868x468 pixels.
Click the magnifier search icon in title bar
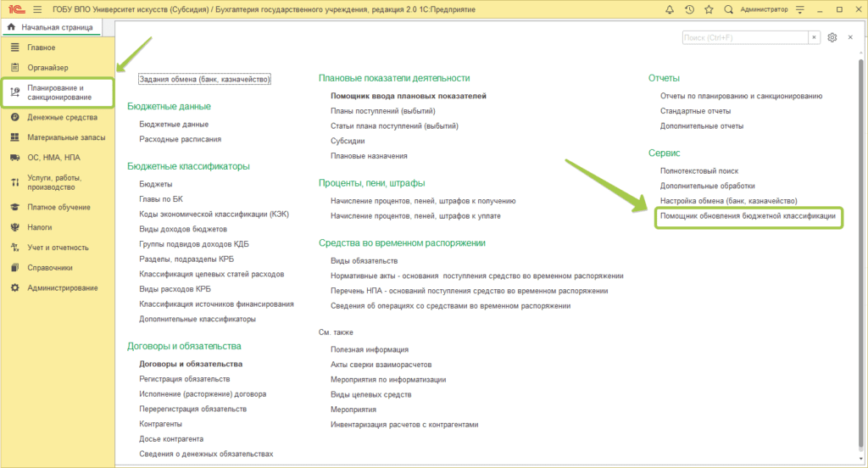click(x=726, y=9)
